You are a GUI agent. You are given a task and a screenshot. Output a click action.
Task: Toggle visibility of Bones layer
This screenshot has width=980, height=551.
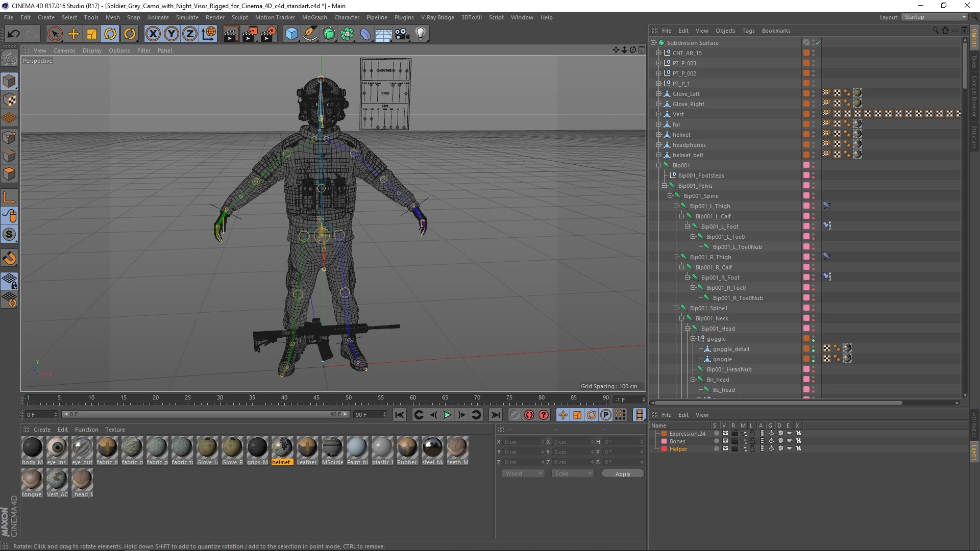(x=725, y=441)
